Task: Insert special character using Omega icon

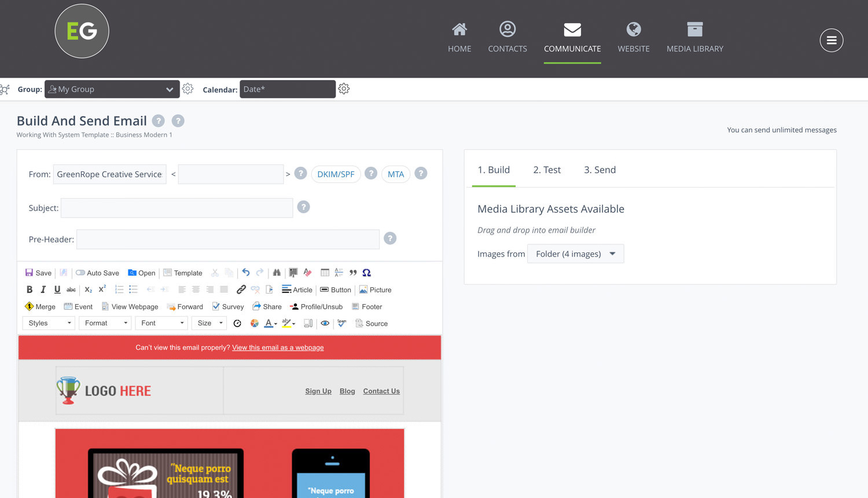Action: click(366, 272)
